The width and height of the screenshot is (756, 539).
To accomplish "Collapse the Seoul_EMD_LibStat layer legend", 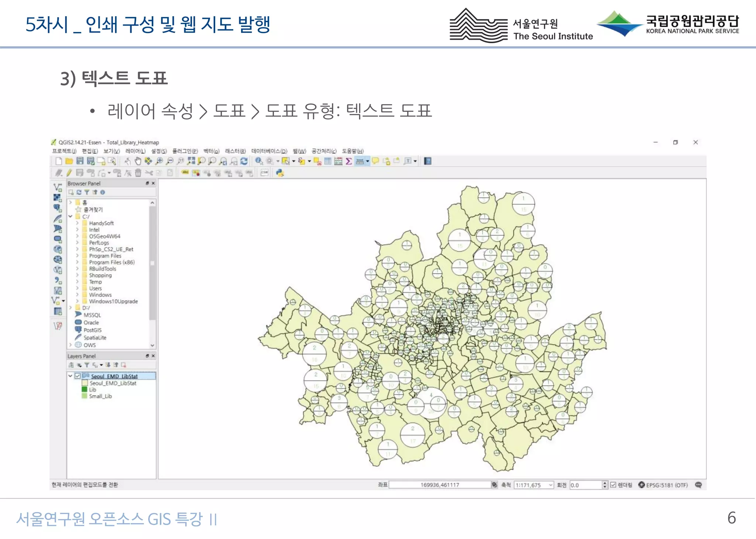I will point(71,376).
